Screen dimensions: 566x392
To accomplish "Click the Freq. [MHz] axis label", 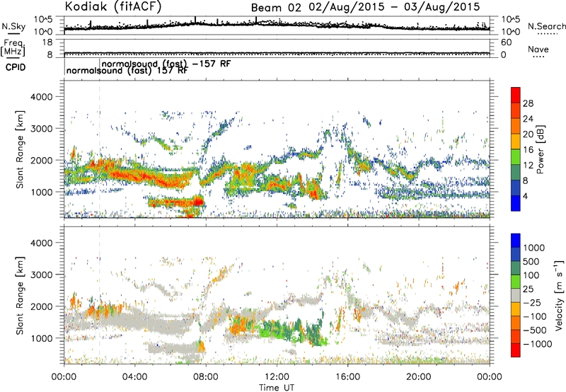I will [x=13, y=48].
